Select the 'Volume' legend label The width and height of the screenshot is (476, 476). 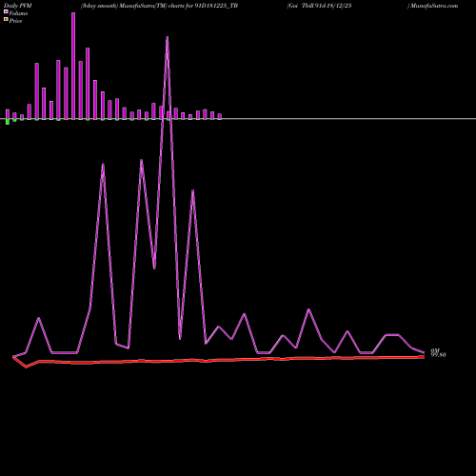point(18,13)
